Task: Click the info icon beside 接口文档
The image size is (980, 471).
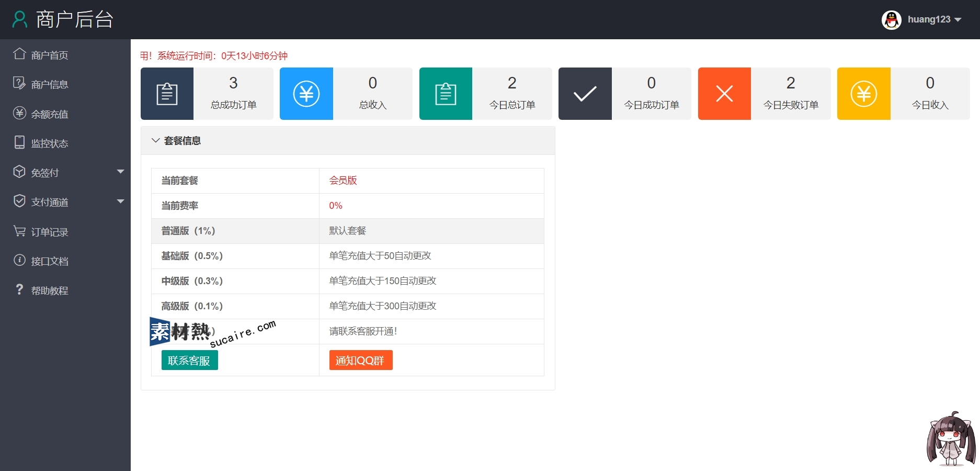Action: click(19, 260)
